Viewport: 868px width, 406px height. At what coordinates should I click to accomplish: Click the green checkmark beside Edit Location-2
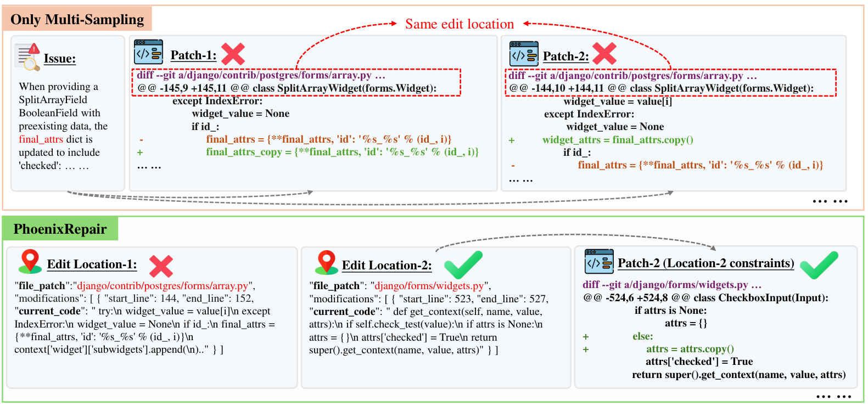[x=463, y=264]
